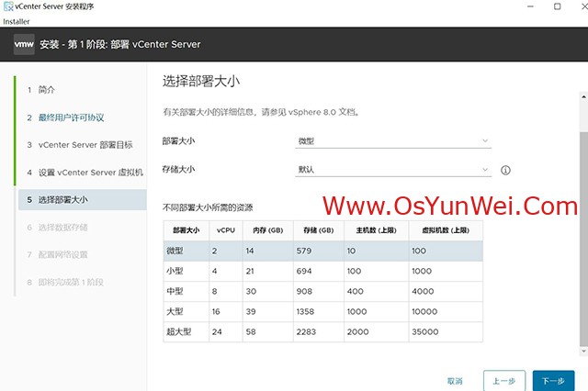The width and height of the screenshot is (588, 391).
Task: Click VM count 4000 cell
Action: click(446, 291)
